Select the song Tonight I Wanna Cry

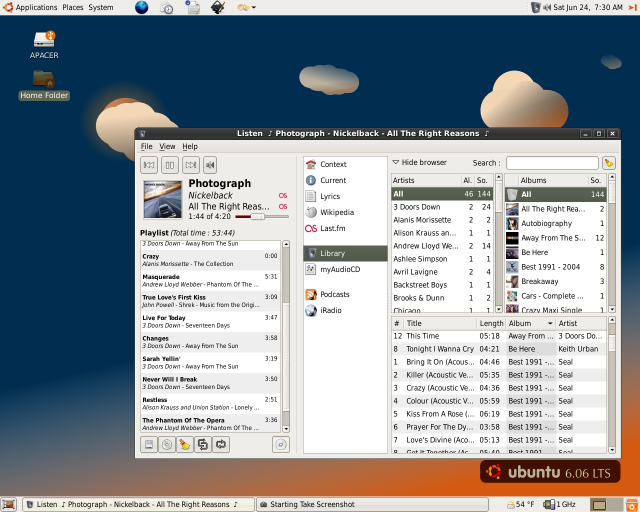(x=499, y=349)
